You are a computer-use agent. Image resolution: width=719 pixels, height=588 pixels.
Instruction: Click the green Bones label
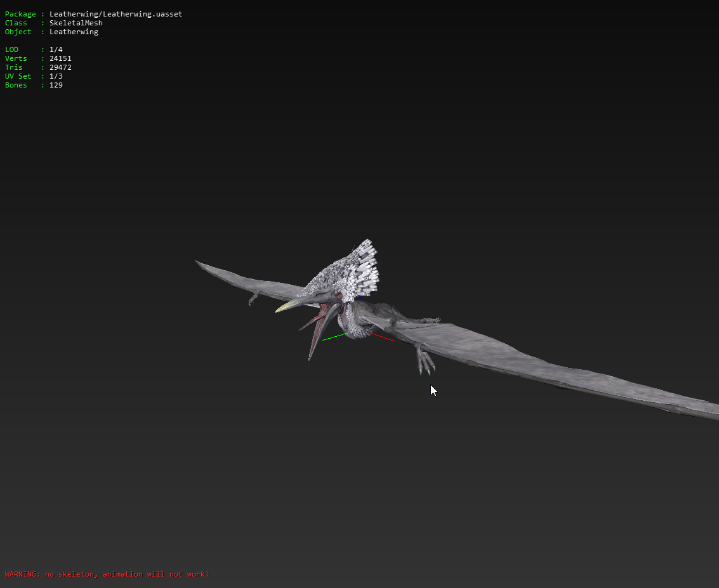[16, 85]
